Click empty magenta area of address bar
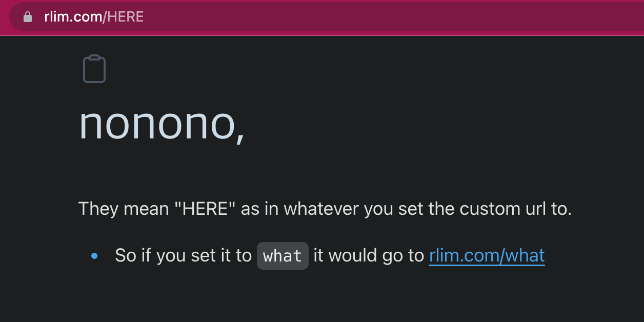Screen dimensions: 644x322 click(390, 17)
